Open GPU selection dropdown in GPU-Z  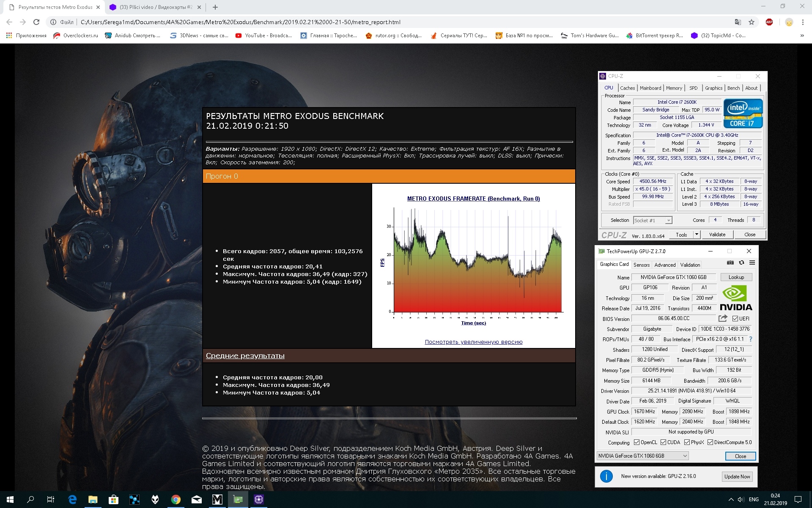click(x=642, y=456)
